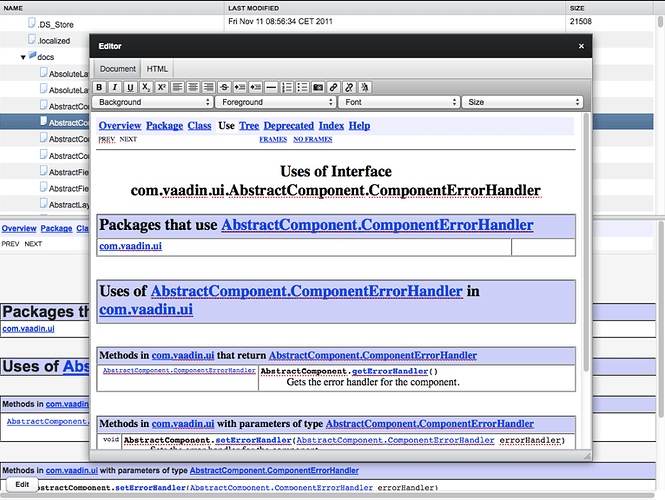This screenshot has height=500, width=665.
Task: Collapse the docs folder in tree
Action: coord(24,57)
